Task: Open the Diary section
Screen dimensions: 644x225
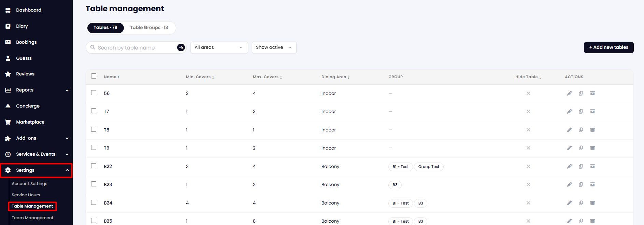Action: 22,26
